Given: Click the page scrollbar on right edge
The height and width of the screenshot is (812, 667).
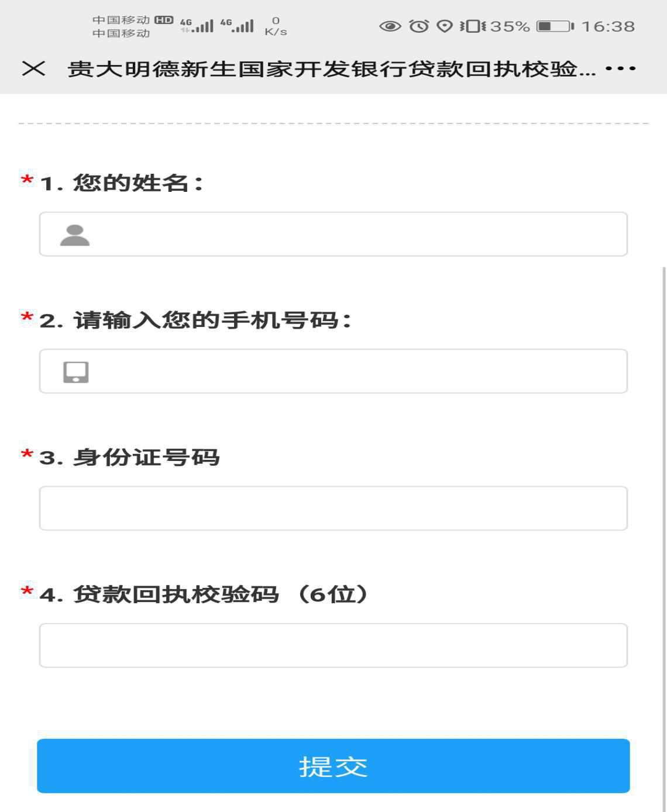Looking at the screenshot, I should 663,527.
